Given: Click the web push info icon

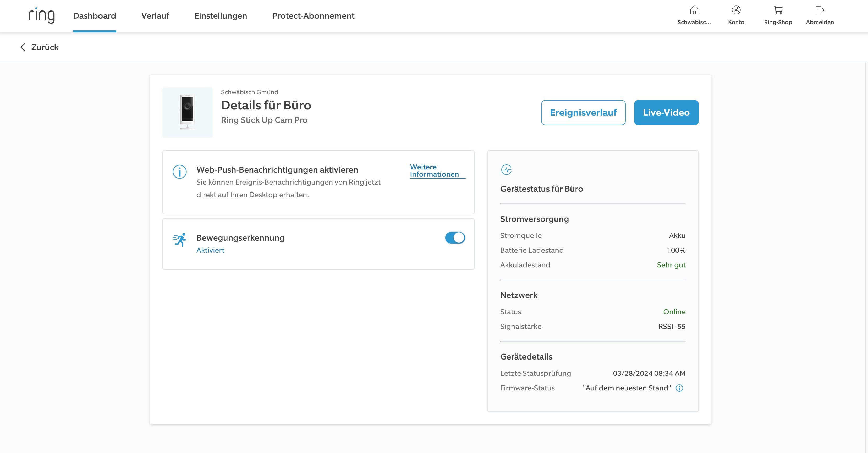Looking at the screenshot, I should point(180,172).
